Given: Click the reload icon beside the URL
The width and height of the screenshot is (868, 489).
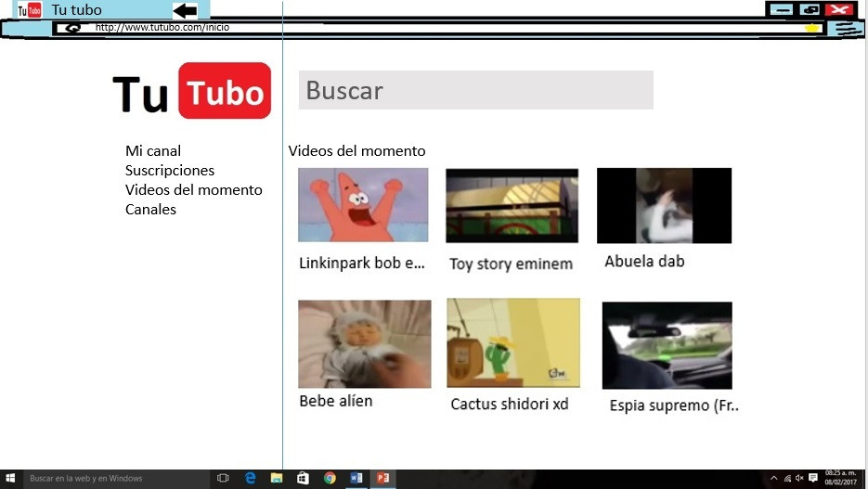Looking at the screenshot, I should click(72, 28).
